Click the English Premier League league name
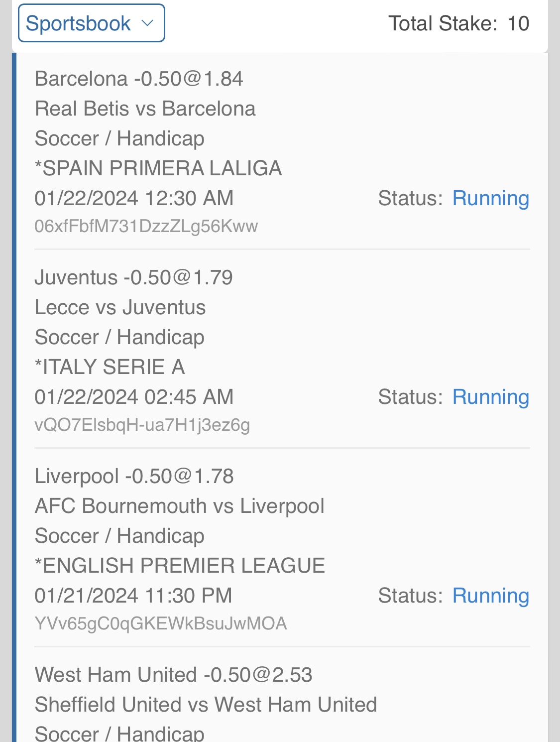This screenshot has width=560, height=742. pyautogui.click(x=180, y=566)
